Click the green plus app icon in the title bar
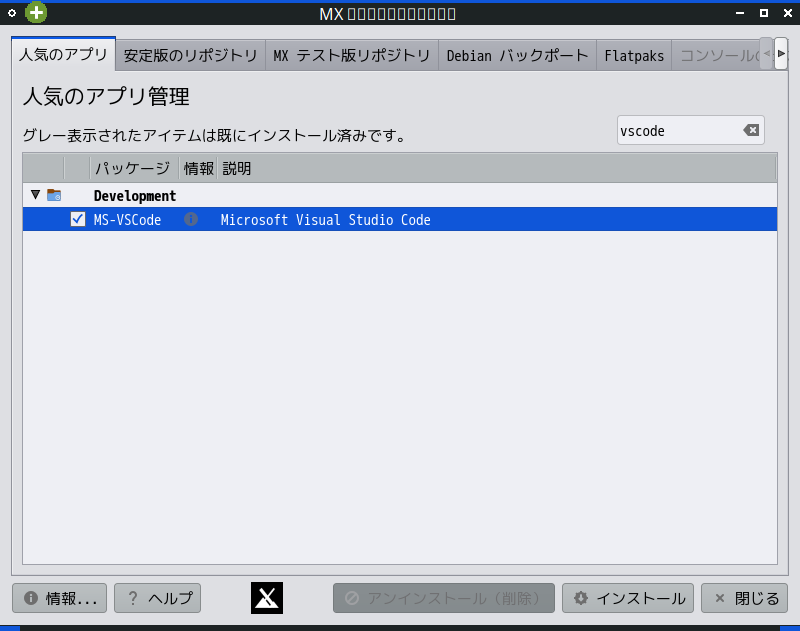 pos(36,13)
